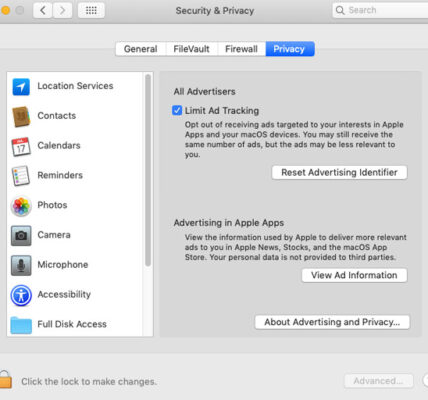Click View Ad Information button
Image resolution: width=428 pixels, height=400 pixels.
tap(354, 275)
